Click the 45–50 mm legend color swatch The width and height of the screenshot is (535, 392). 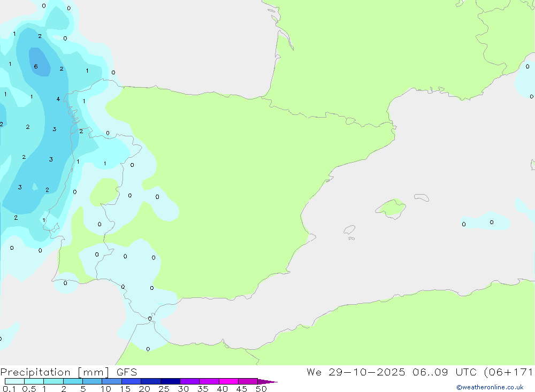(248, 381)
